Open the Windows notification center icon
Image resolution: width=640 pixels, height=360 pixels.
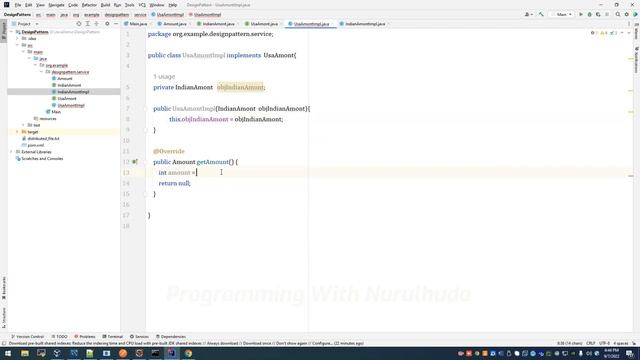(630, 353)
